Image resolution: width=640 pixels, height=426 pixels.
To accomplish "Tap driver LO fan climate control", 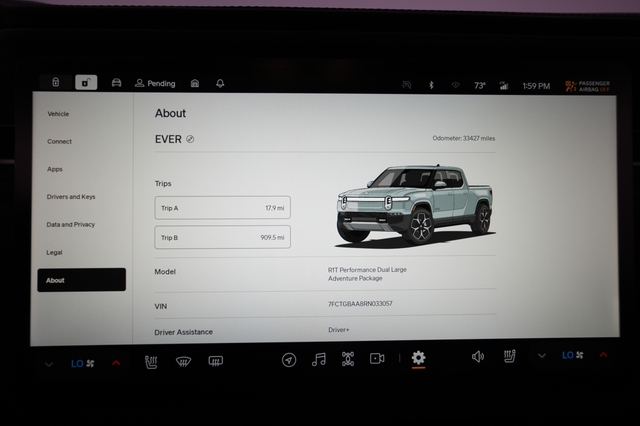I will 83,363.
